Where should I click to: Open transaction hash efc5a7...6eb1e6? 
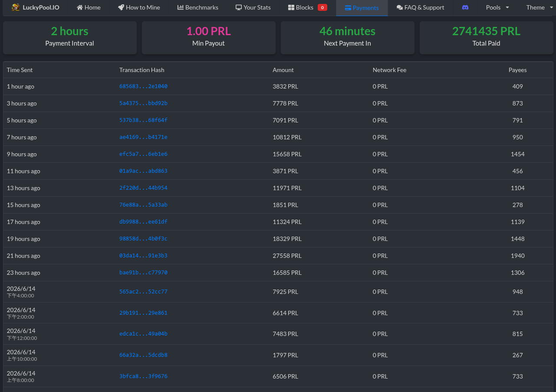pos(143,154)
